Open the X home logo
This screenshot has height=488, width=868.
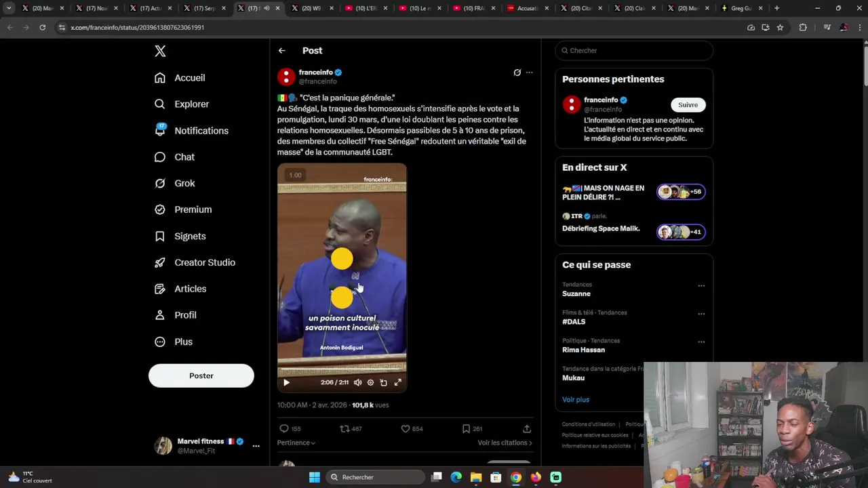[x=160, y=51]
